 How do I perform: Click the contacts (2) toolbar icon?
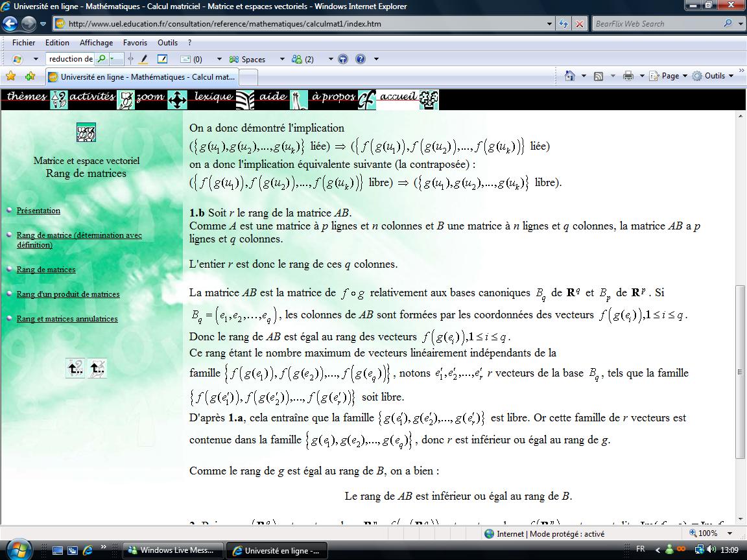click(303, 59)
